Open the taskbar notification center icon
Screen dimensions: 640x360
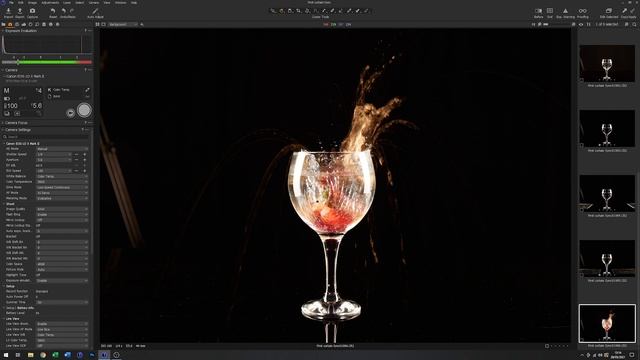click(x=632, y=355)
